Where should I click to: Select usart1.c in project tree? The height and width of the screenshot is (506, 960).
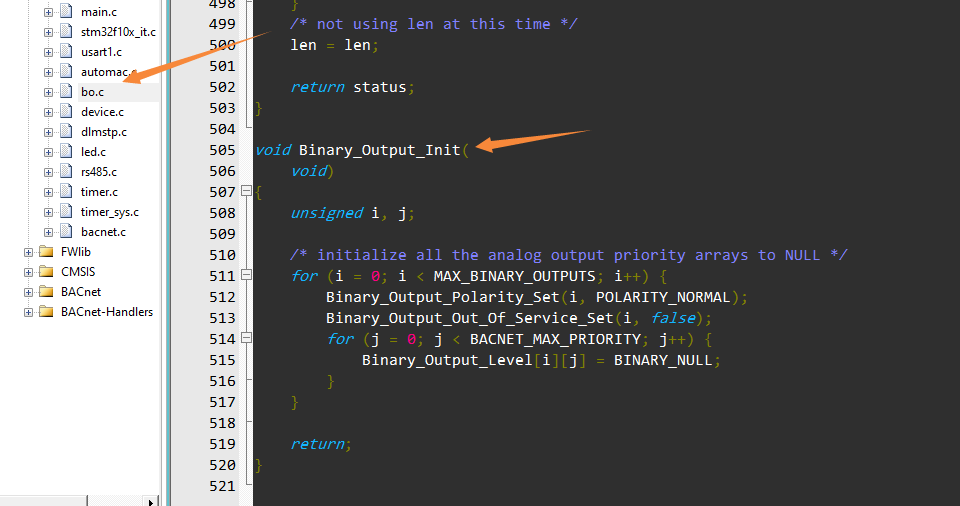point(101,52)
